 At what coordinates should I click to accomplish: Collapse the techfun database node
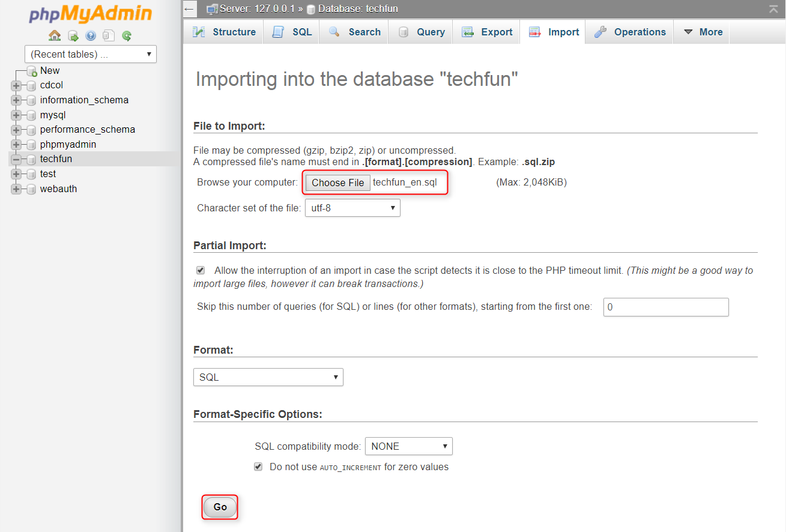[16, 159]
